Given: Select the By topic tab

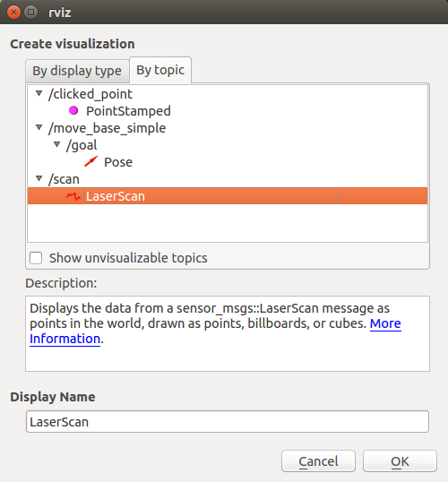Looking at the screenshot, I should (x=160, y=70).
